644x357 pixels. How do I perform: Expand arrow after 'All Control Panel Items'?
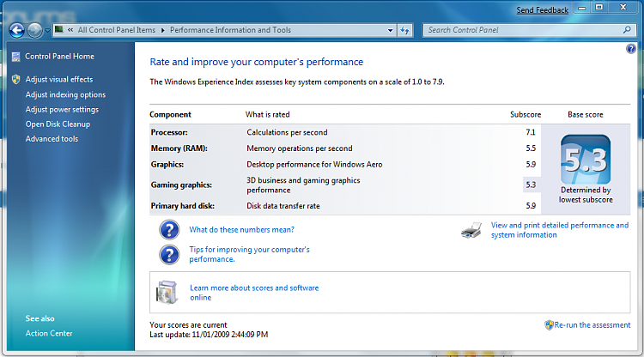[x=162, y=30]
